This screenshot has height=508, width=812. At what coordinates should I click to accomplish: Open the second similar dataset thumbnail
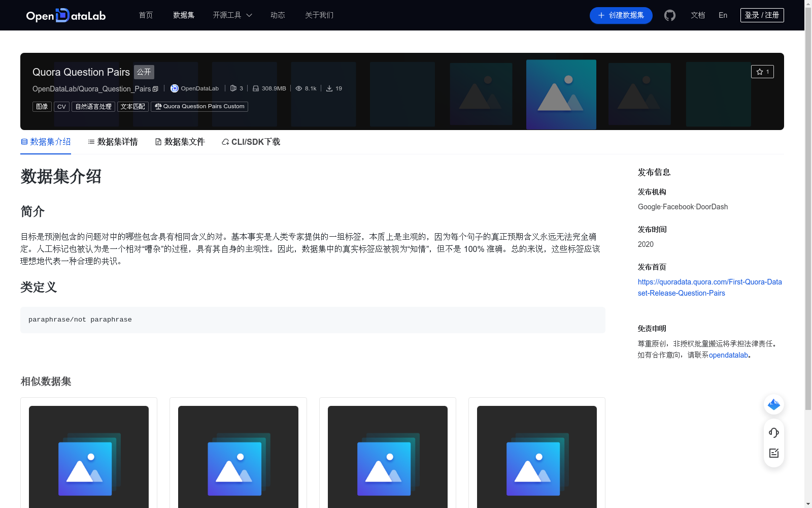click(x=238, y=457)
